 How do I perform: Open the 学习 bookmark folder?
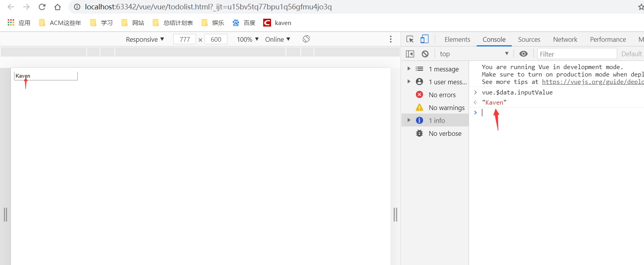tap(101, 23)
